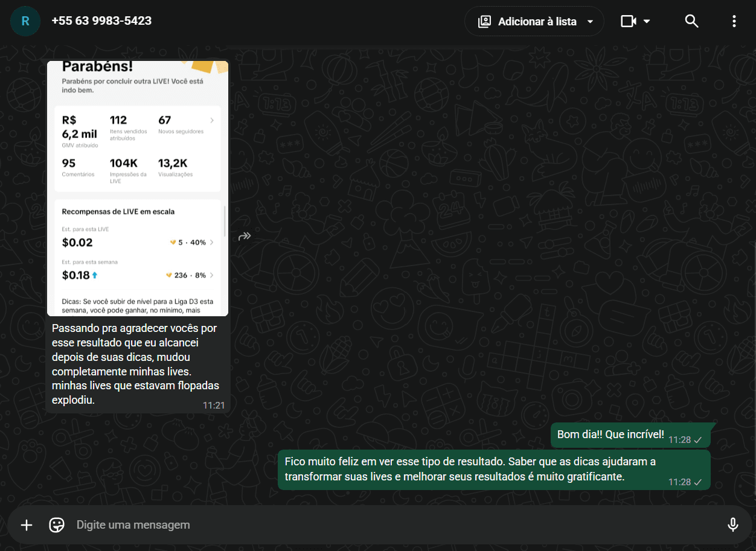756x551 pixels.
Task: Expand the video call options arrow
Action: click(x=647, y=22)
